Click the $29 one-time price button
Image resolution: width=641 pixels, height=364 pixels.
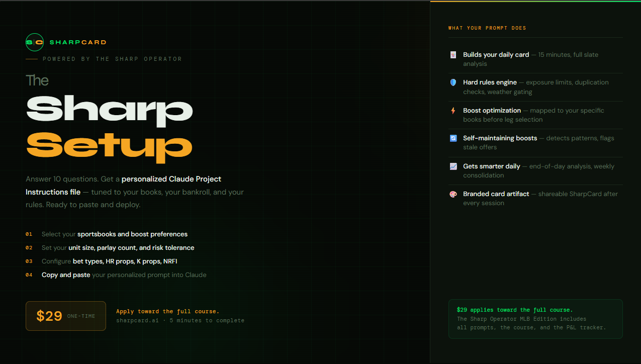tap(66, 316)
